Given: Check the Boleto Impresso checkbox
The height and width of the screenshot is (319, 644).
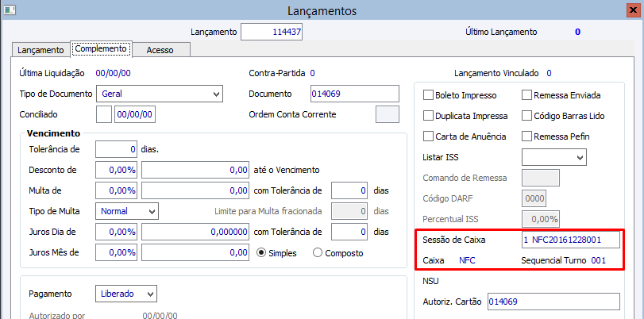Looking at the screenshot, I should tap(429, 94).
